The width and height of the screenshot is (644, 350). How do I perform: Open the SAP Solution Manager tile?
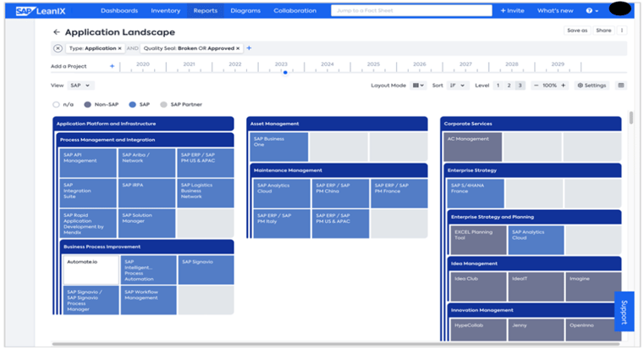(146, 224)
